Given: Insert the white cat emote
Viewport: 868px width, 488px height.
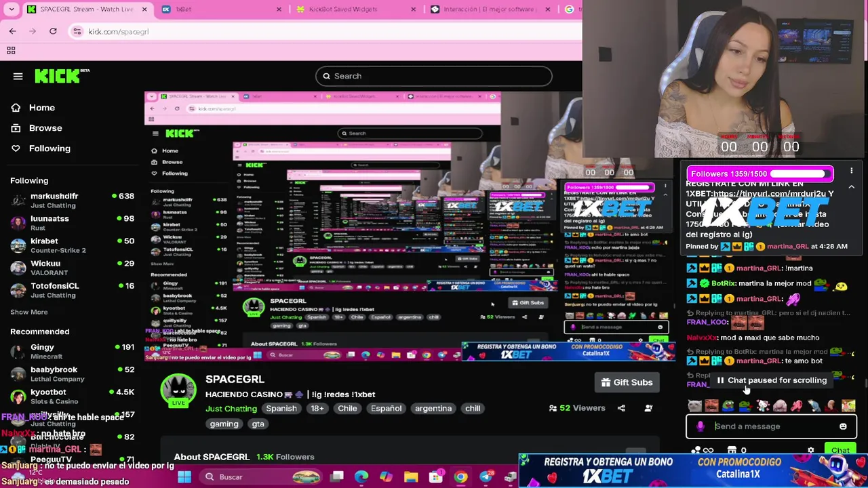Looking at the screenshot, I should (695, 406).
